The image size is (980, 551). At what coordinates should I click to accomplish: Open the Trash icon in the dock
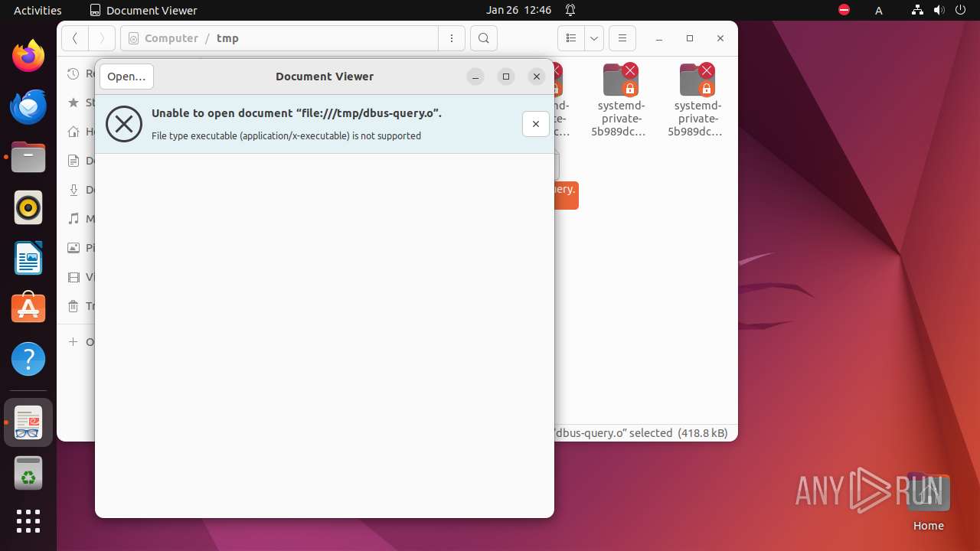coord(28,473)
